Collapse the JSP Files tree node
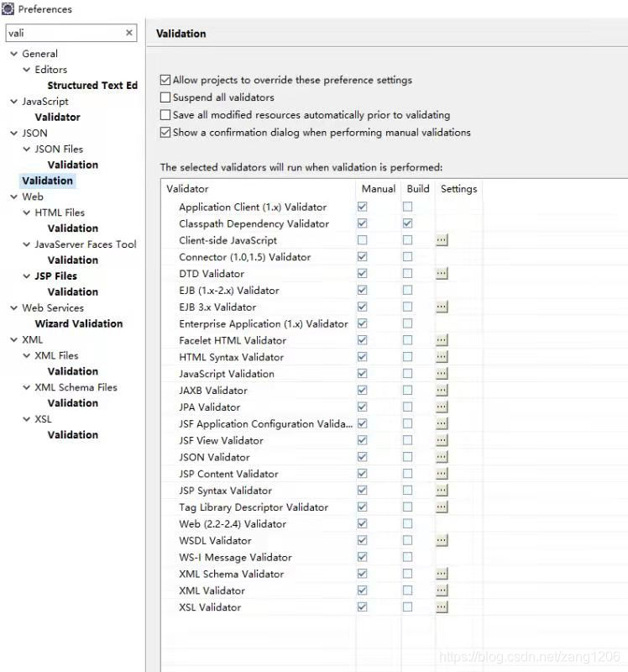This screenshot has height=672, width=628. [x=27, y=276]
